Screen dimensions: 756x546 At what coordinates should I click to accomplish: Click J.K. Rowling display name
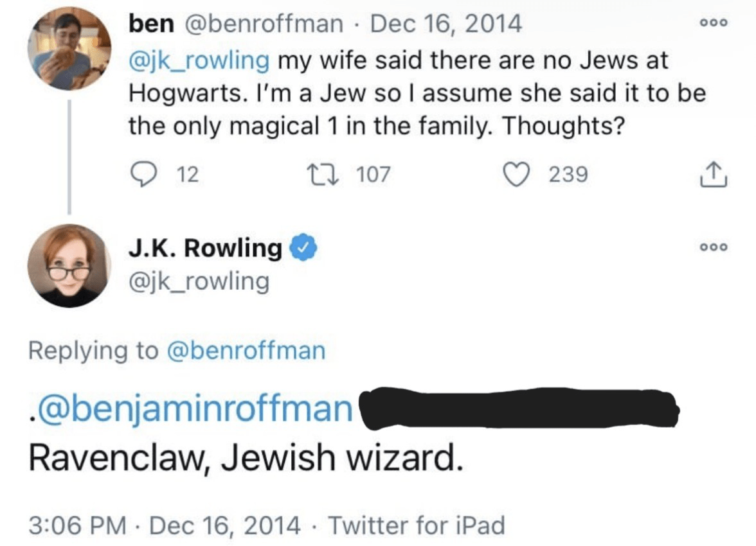coord(205,248)
